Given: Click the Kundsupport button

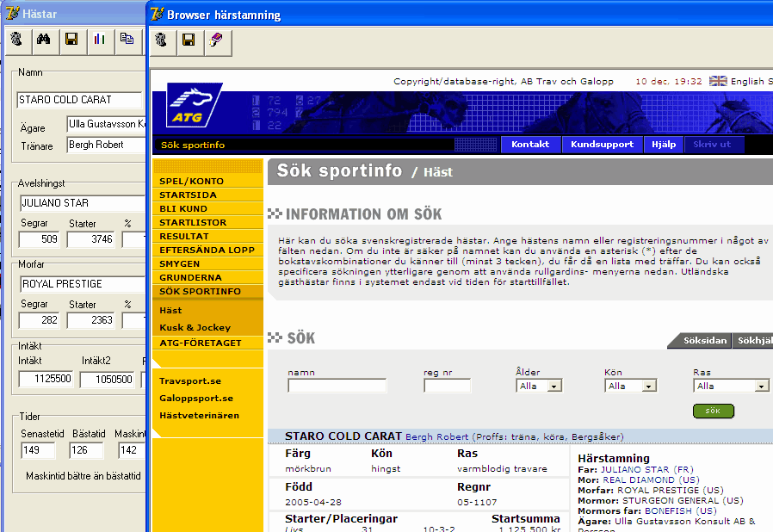Looking at the screenshot, I should [602, 145].
